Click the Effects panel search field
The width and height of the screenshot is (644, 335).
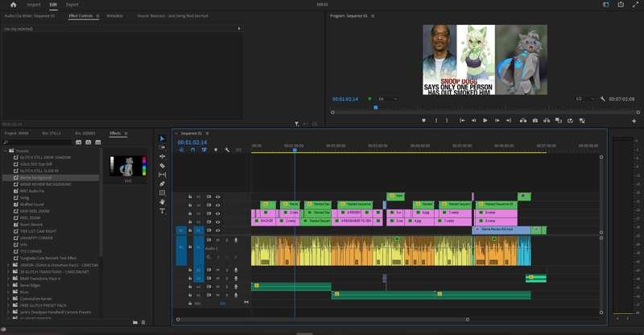38,143
